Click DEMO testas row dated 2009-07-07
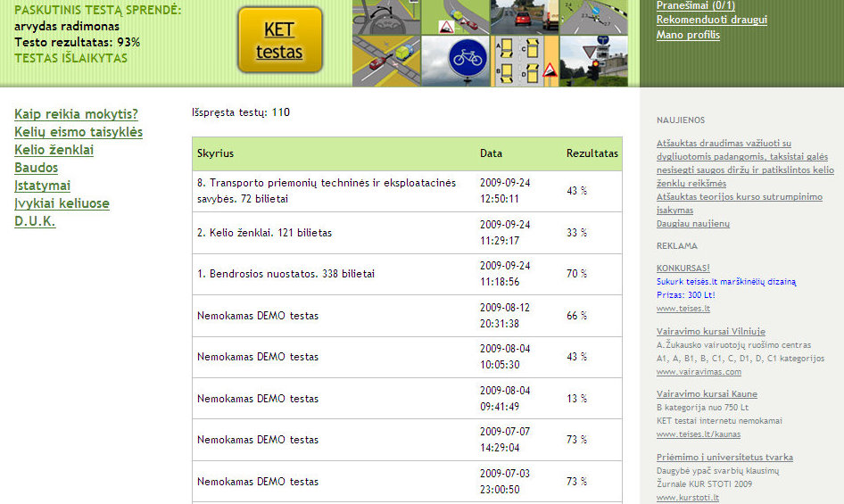Viewport: 844px width, 504px height. pos(407,440)
